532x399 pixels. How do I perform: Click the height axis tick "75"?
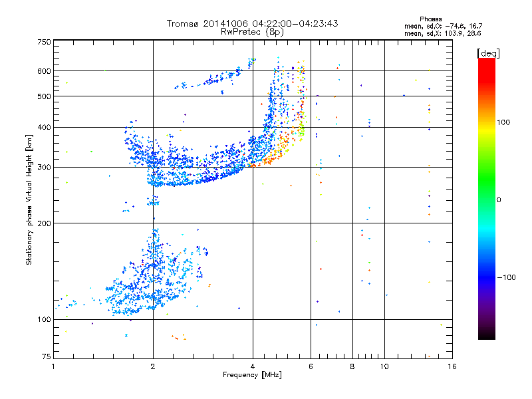pyautogui.click(x=47, y=356)
